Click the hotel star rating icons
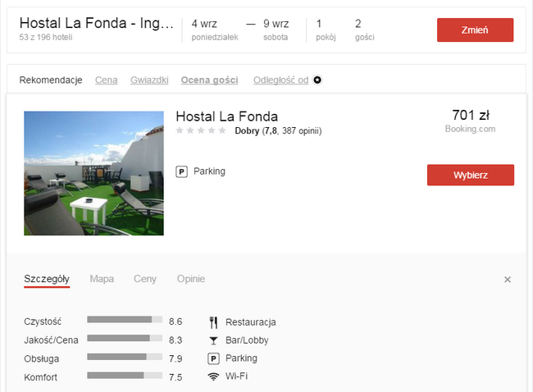533x392 pixels. point(201,130)
